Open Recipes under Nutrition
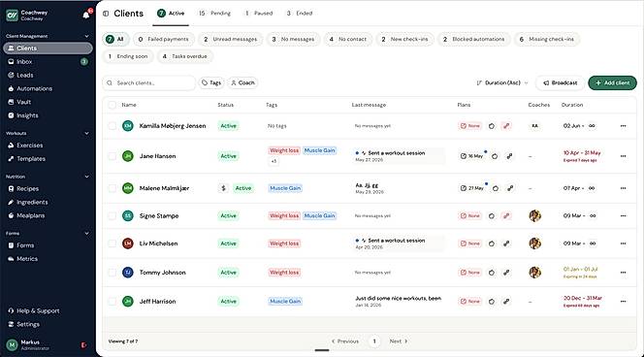Image resolution: width=644 pixels, height=357 pixels. (x=48, y=188)
